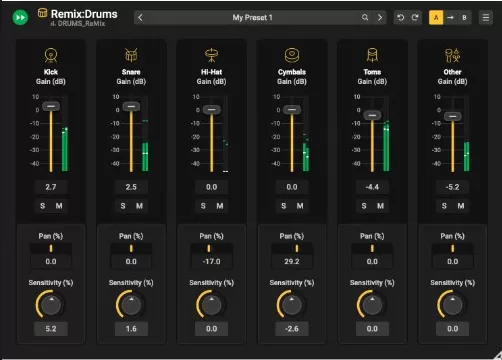Click the Snare gain fader handle
This screenshot has width=502, height=360.
131,106
